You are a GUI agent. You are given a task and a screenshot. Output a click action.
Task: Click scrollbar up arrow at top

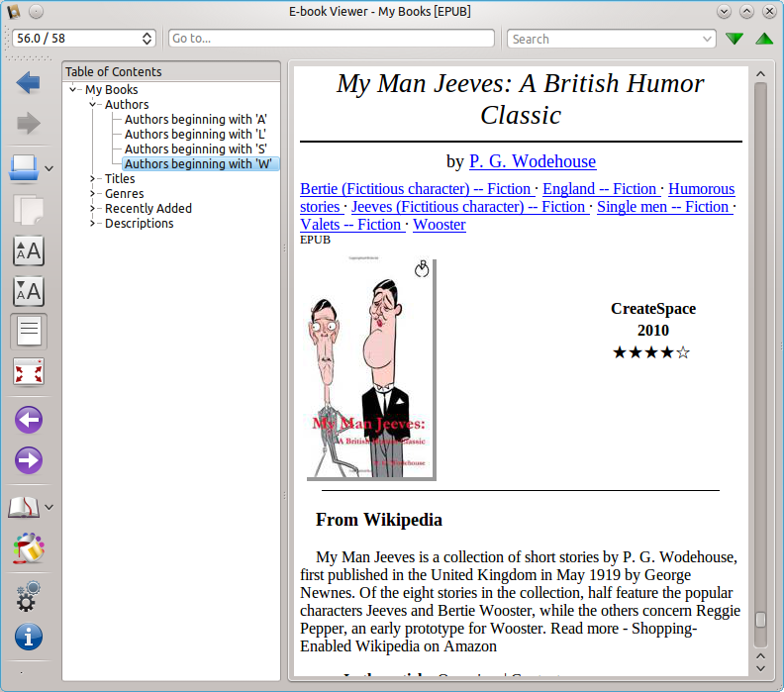click(760, 74)
